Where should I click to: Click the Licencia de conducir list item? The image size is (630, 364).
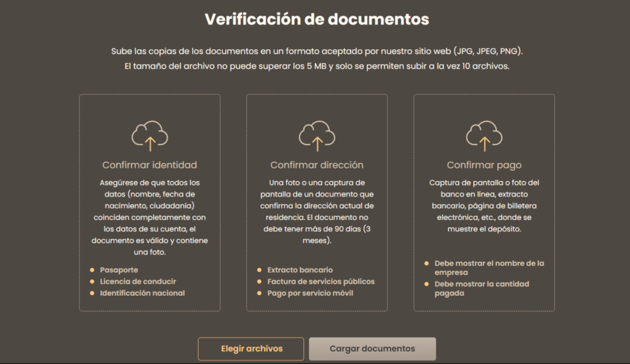138,282
